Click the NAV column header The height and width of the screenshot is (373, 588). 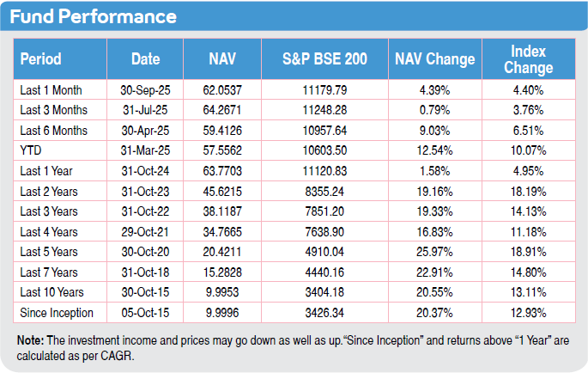pyautogui.click(x=222, y=59)
